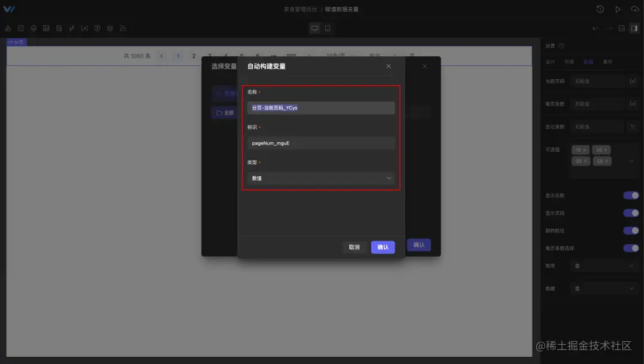Expand the 可选值 options chevron
The width and height of the screenshot is (644, 364).
pyautogui.click(x=631, y=161)
